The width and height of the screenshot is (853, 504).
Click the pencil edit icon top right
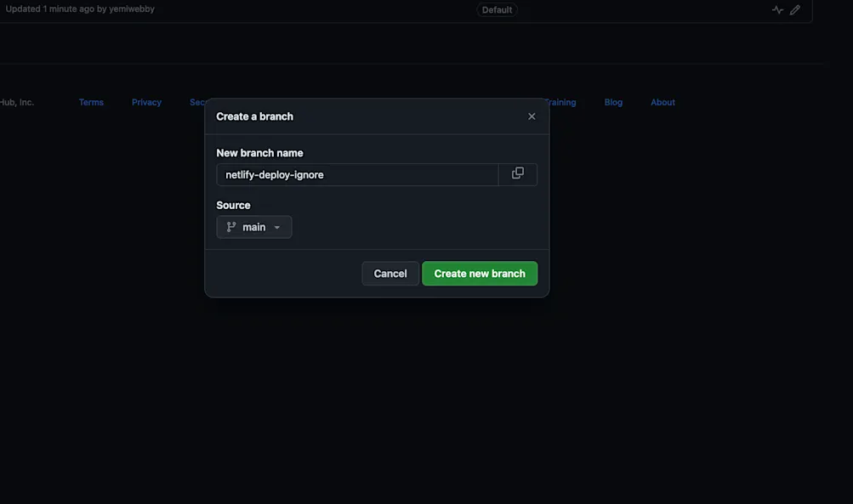(x=794, y=8)
